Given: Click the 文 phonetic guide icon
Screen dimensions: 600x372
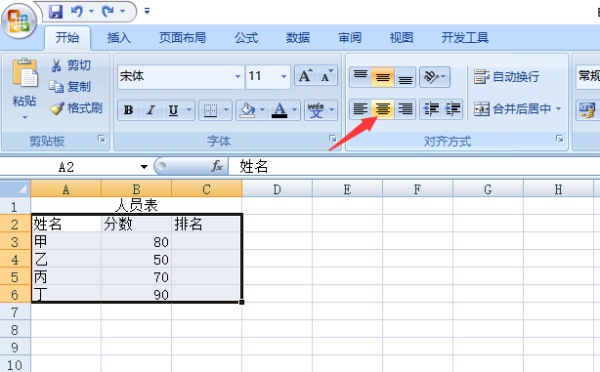Looking at the screenshot, I should click(316, 110).
